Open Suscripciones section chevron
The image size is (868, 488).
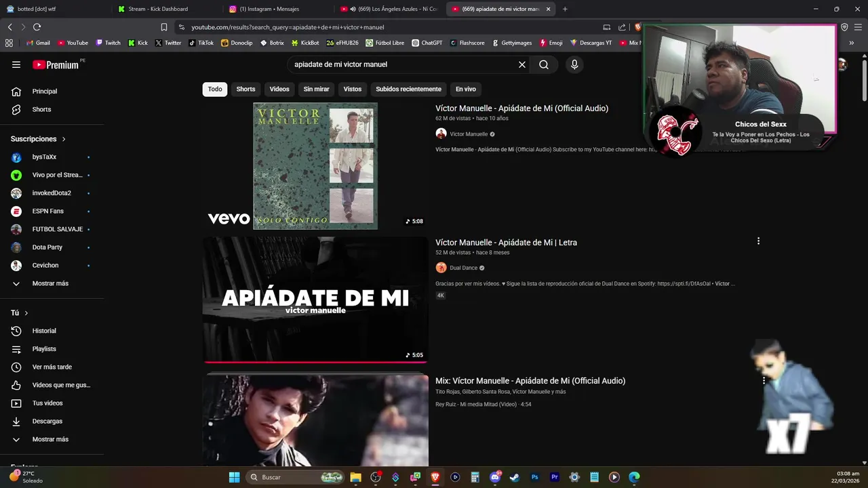(64, 139)
